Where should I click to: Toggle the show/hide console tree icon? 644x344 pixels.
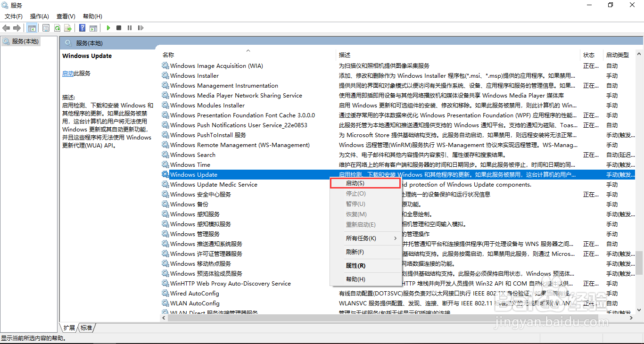(x=32, y=28)
